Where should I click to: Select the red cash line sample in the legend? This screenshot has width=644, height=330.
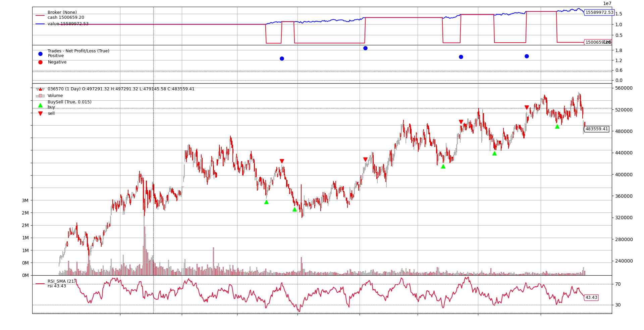tap(40, 15)
